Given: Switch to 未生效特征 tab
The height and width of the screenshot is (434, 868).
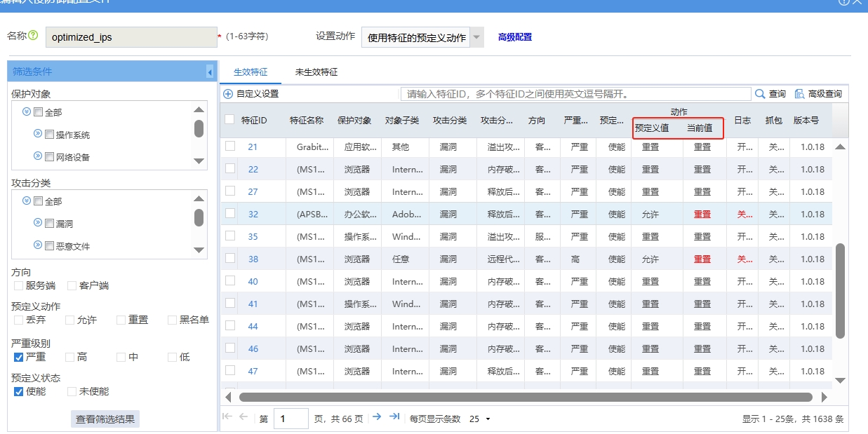Looking at the screenshot, I should [316, 72].
